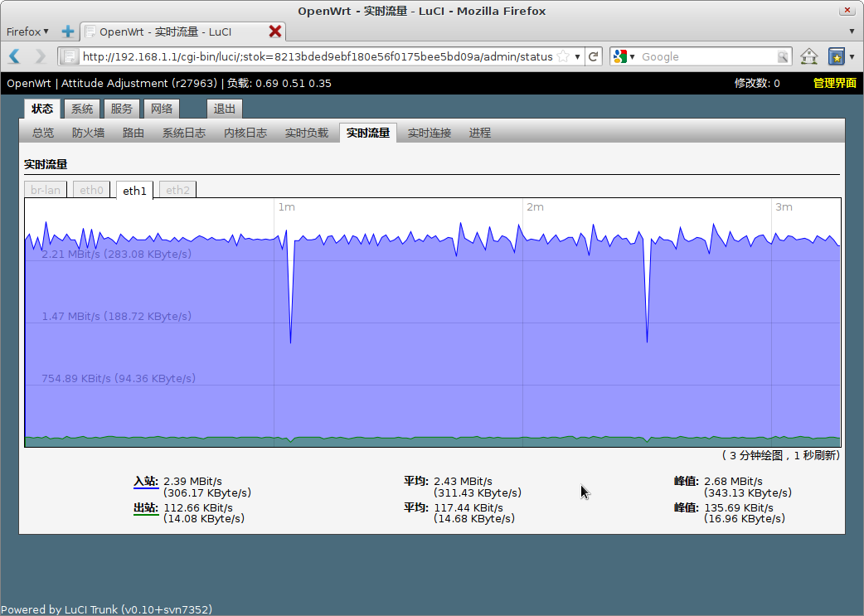Select the eth2 interface tab
Image resolution: width=864 pixels, height=616 pixels.
coord(177,190)
